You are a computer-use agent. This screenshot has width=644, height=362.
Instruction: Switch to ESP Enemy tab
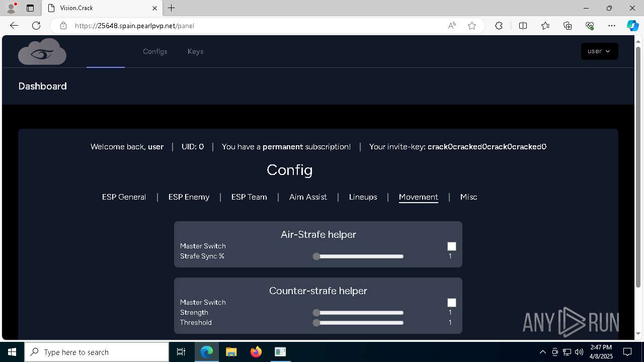(x=189, y=197)
